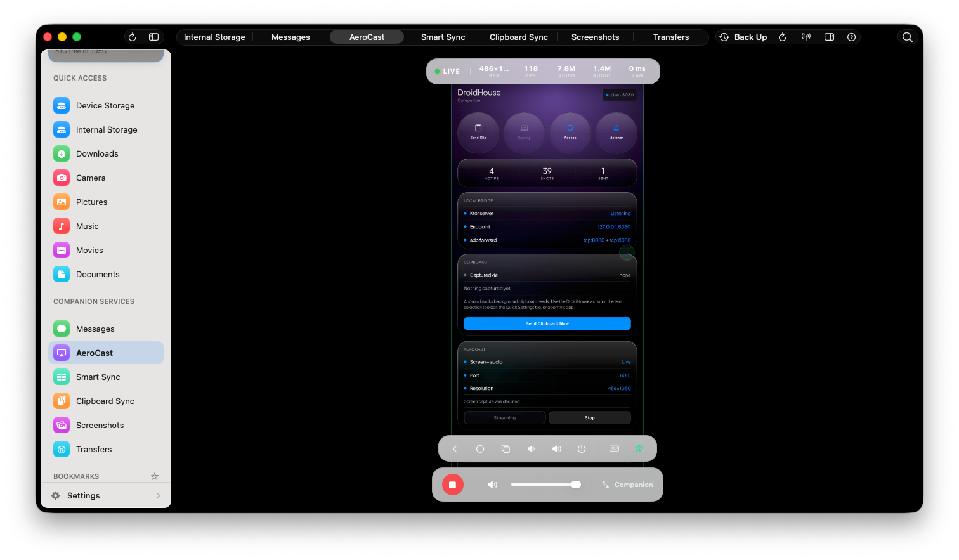
Task: Select the AeroCast tab
Action: [367, 37]
